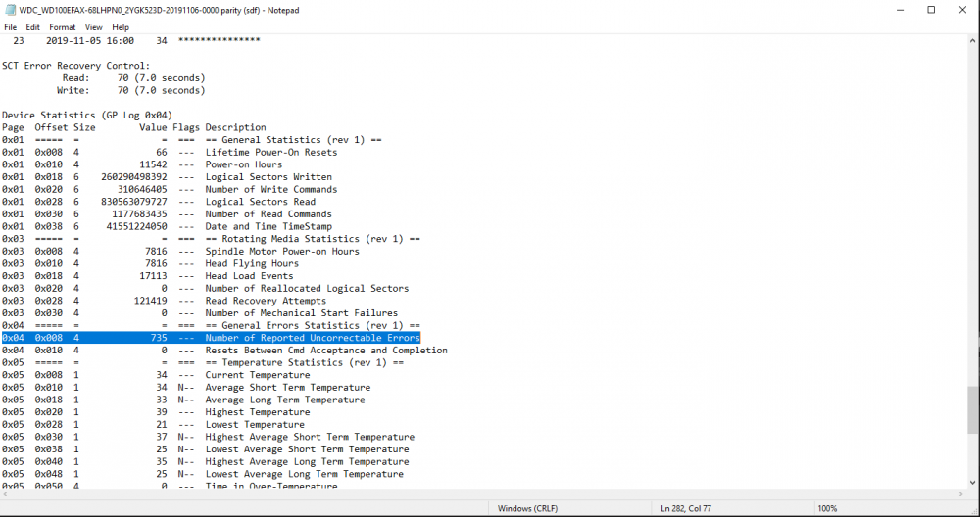This screenshot has width=980, height=517.
Task: Click the 'Logical Sectors Read' line
Action: [x=159, y=202]
